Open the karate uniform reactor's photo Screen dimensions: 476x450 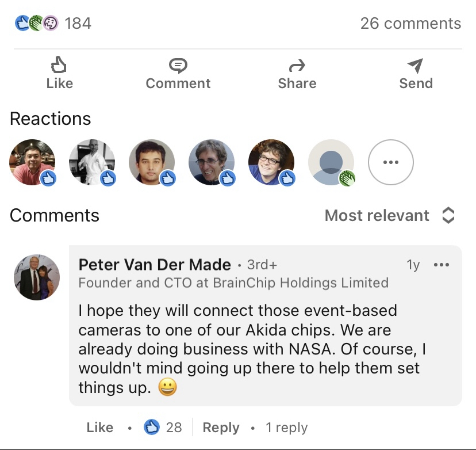point(92,162)
